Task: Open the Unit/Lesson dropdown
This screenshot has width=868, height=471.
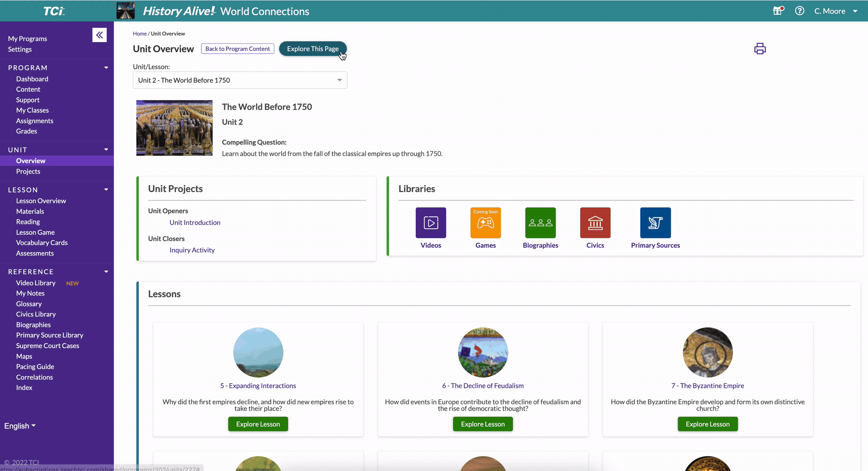Action: click(x=240, y=80)
